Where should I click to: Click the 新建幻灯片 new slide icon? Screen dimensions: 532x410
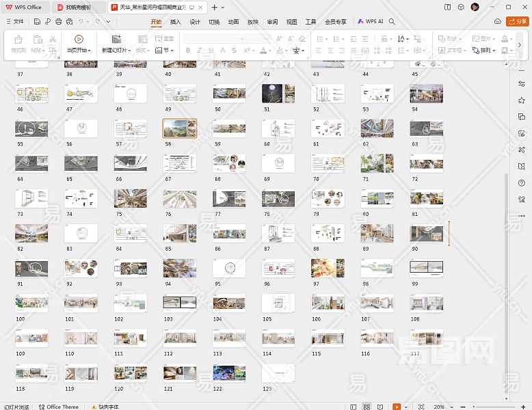[116, 40]
